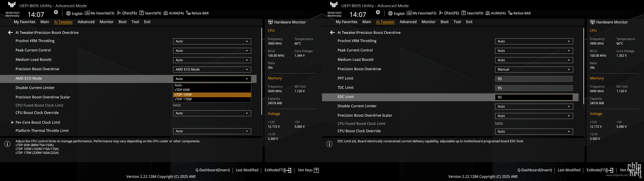Click EDC Limit input field
This screenshot has width=644, height=181.
coord(534,97)
